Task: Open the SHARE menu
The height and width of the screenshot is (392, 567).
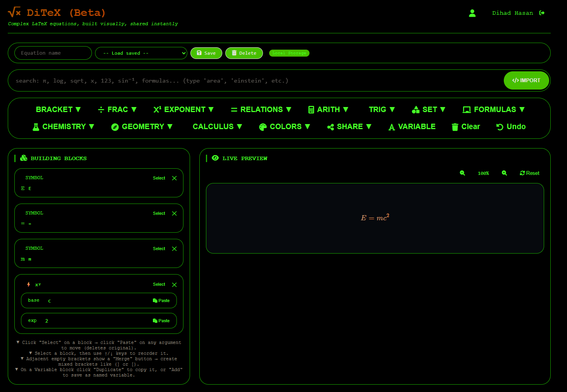Action: pyautogui.click(x=349, y=126)
